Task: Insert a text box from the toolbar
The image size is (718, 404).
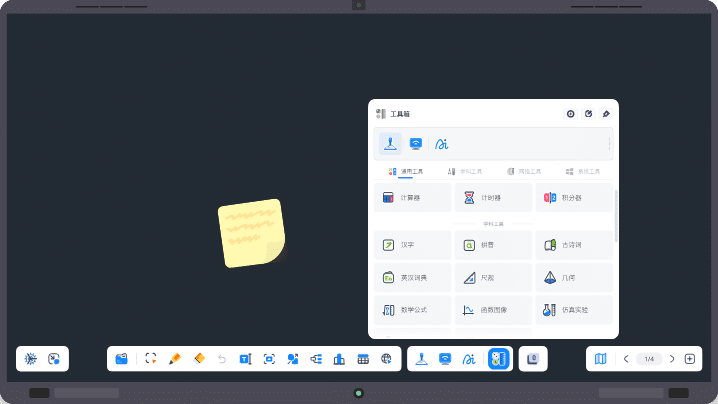Action: click(245, 358)
